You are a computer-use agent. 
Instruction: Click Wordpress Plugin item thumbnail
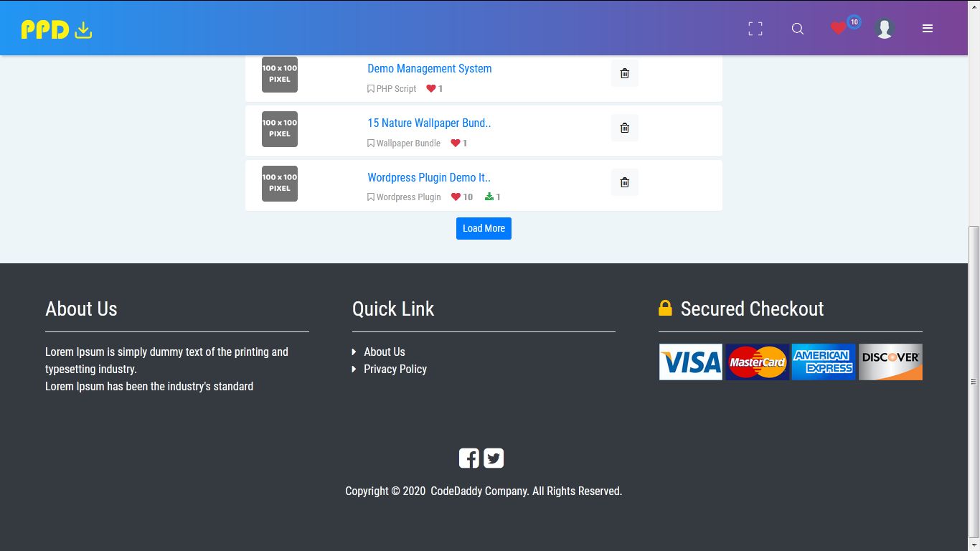click(280, 183)
